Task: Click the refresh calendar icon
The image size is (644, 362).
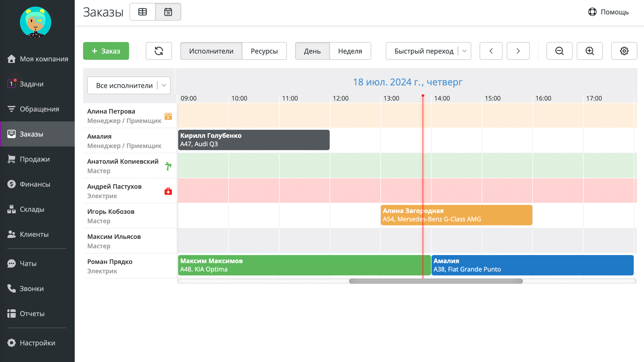Action: 159,51
